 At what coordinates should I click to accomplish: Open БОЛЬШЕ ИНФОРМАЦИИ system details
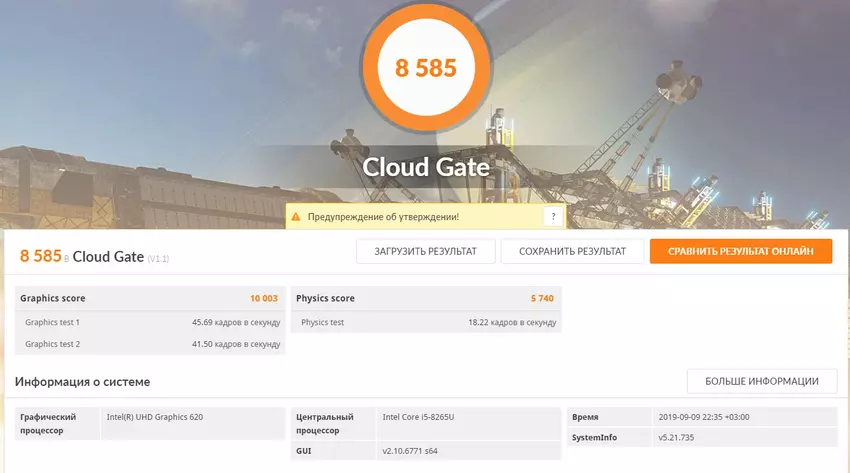point(761,381)
